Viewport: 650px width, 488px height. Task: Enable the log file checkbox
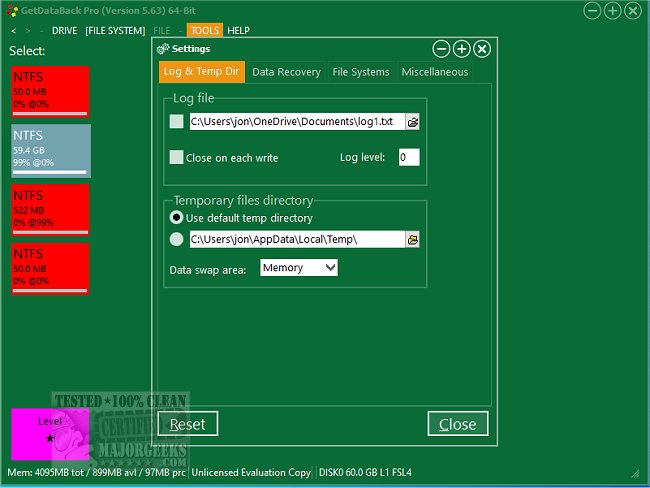[177, 121]
